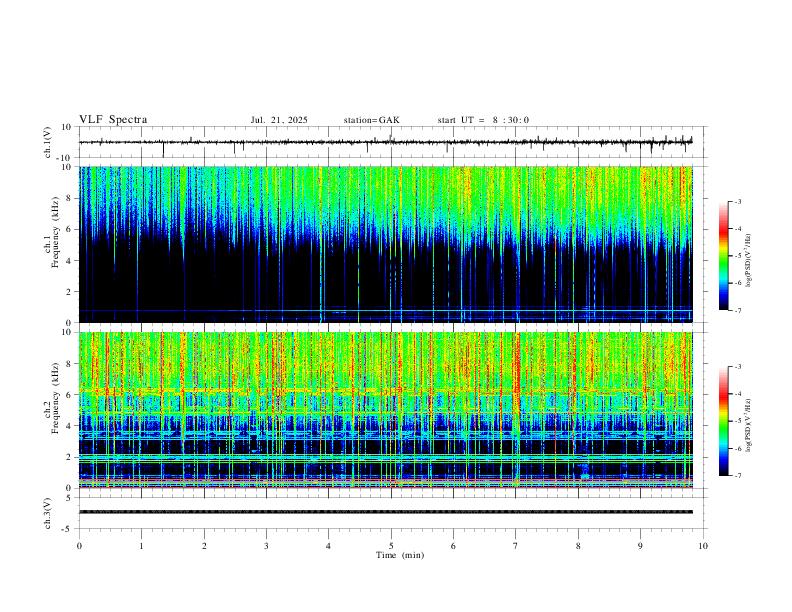Click the "ch.3(V)" vertical axis label
This screenshot has height=612, width=792.
click(x=48, y=514)
